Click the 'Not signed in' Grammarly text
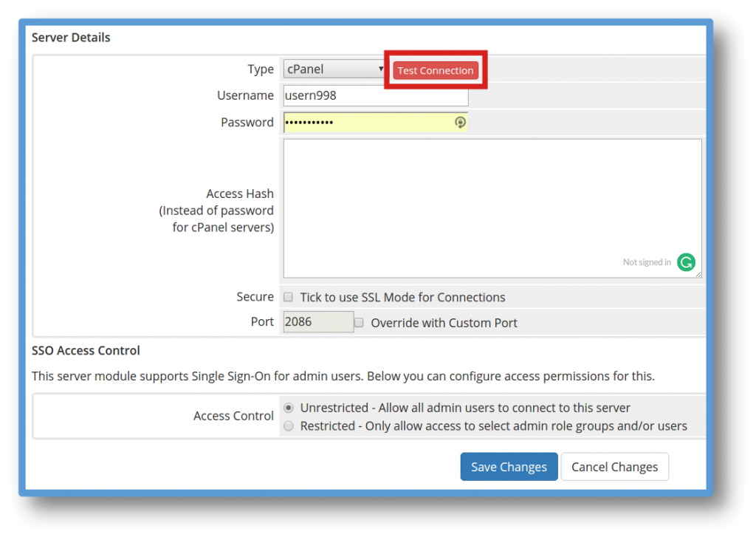This screenshot has width=756, height=540. click(x=647, y=262)
